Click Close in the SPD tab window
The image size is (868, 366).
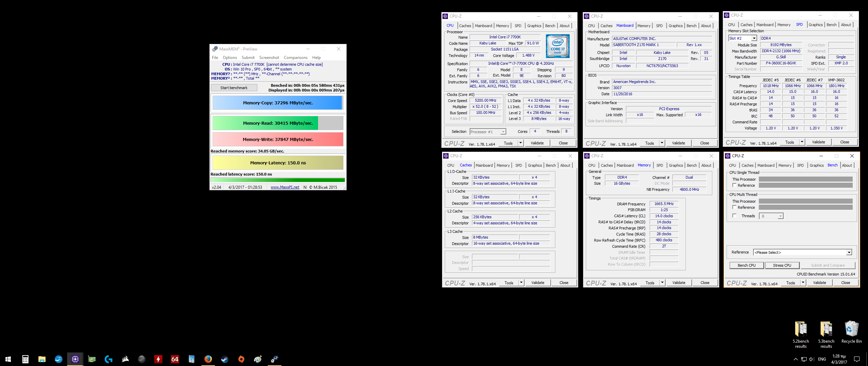coord(845,142)
